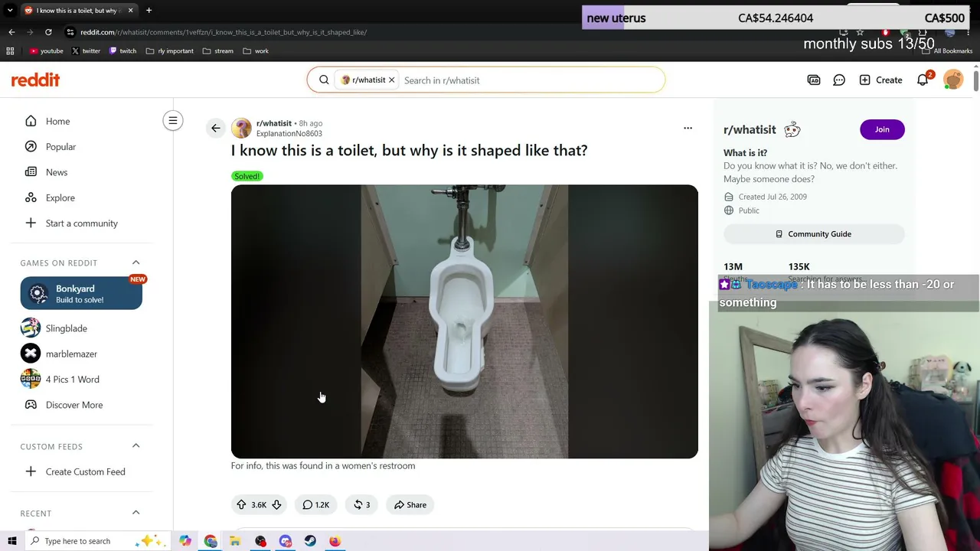The height and width of the screenshot is (551, 980).
Task: Collapse the Recent section
Action: pyautogui.click(x=136, y=513)
